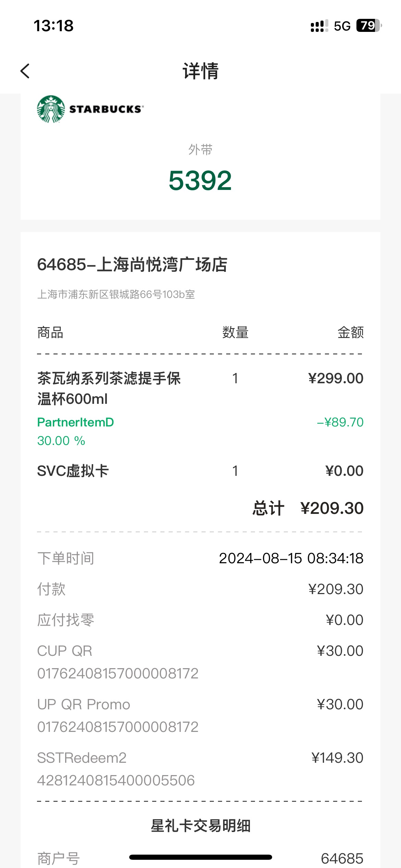Viewport: 401px width, 868px height.
Task: Open store 64685-上海尚悦湾广场店
Action: point(132,265)
